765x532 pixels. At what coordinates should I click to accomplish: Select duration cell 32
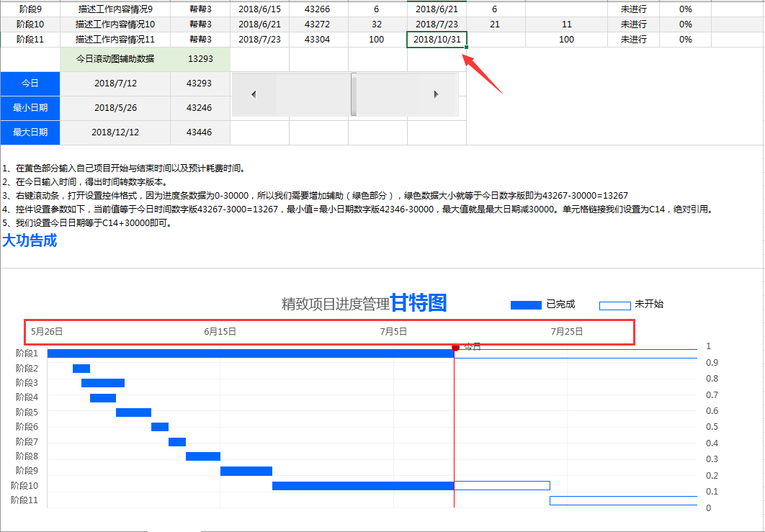(x=377, y=24)
